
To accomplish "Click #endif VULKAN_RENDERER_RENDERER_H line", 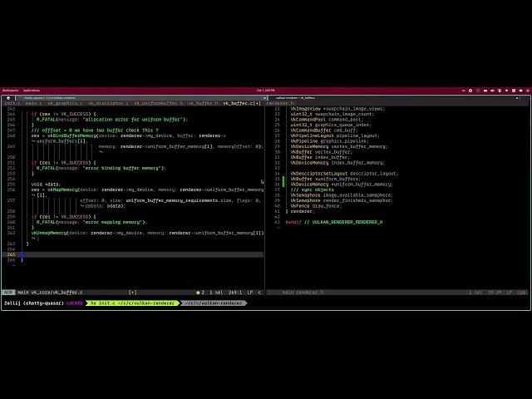I will pyautogui.click(x=334, y=222).
